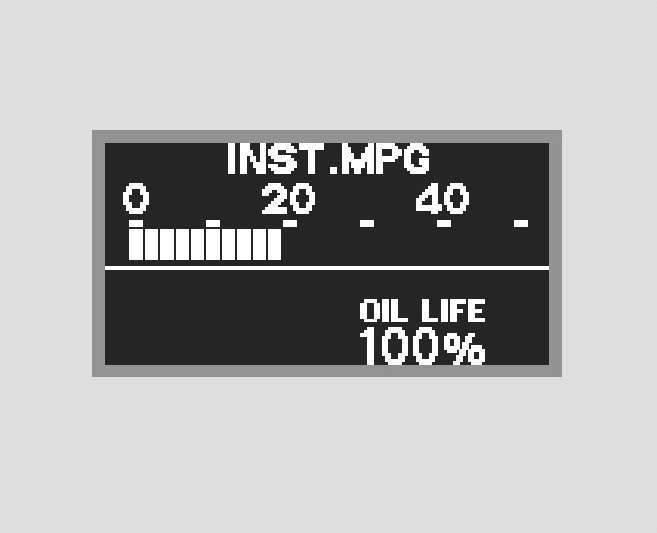
Task: Click the empty lower-left display area
Action: [230, 318]
